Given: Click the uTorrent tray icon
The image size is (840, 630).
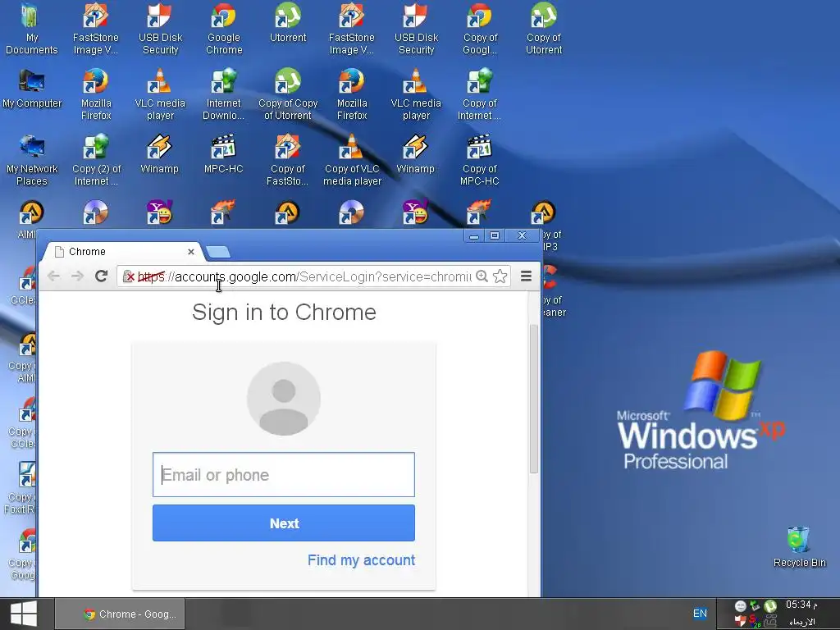Looking at the screenshot, I should tap(770, 606).
